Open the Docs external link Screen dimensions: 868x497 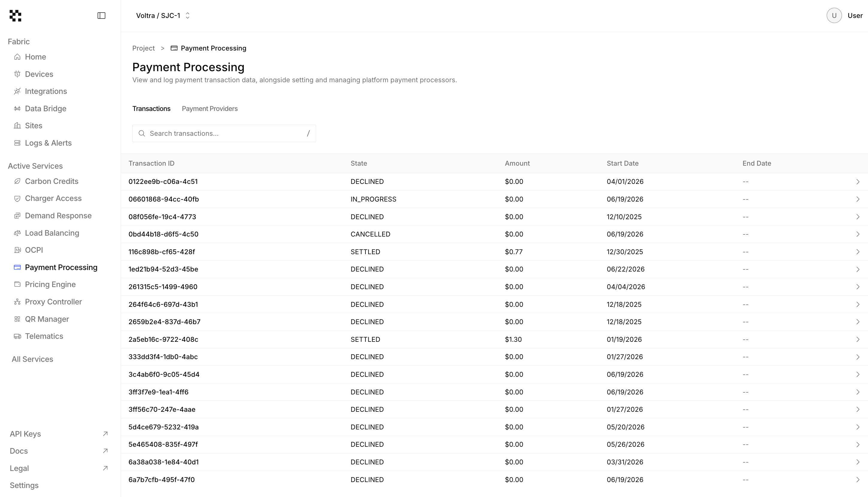pyautogui.click(x=59, y=451)
